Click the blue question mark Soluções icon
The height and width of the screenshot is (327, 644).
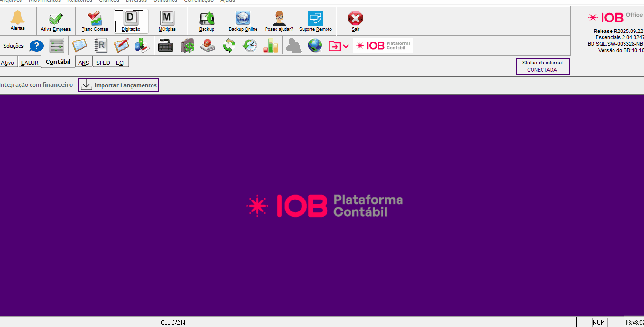[37, 46]
